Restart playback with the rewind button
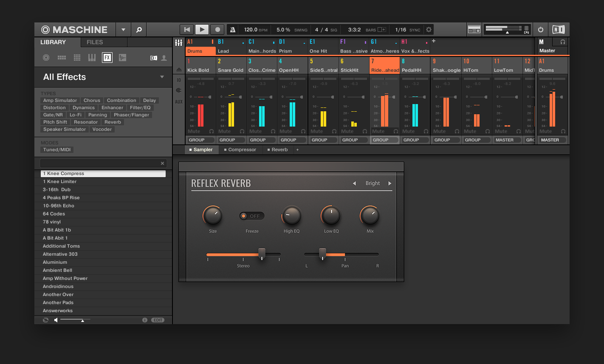Viewport: 604px width, 364px height. click(x=187, y=30)
